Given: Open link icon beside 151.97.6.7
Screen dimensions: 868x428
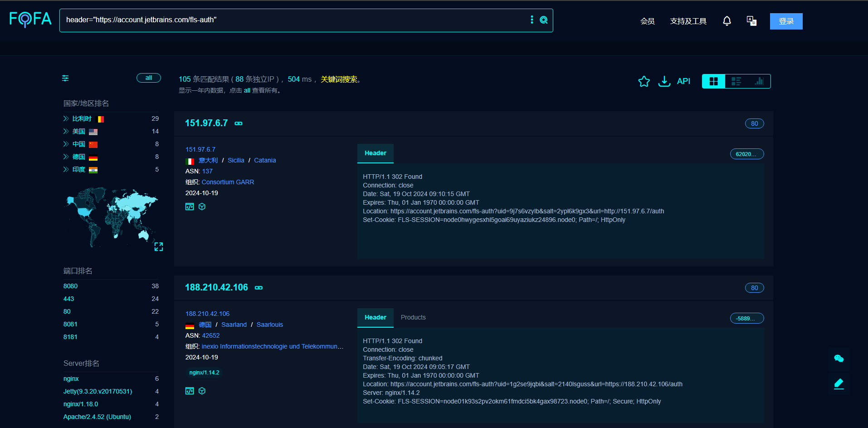Looking at the screenshot, I should (239, 123).
